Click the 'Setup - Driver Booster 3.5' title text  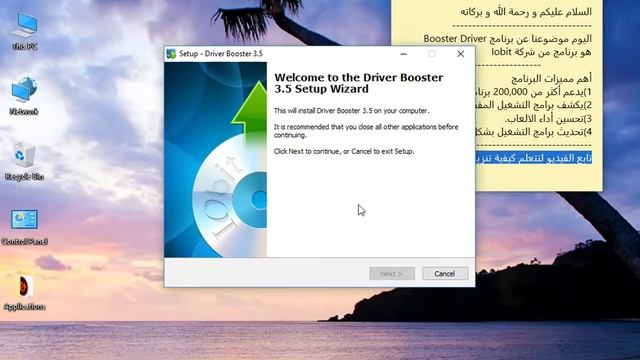221,54
